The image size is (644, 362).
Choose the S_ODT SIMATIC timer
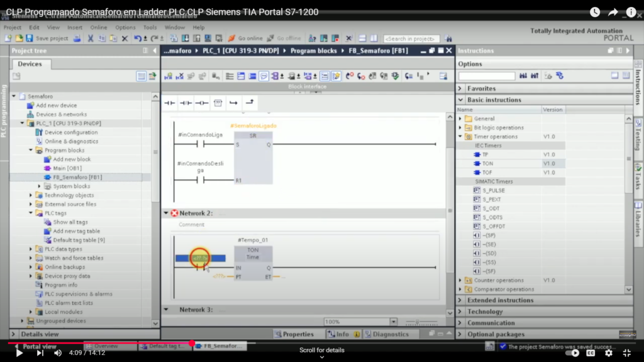click(492, 209)
